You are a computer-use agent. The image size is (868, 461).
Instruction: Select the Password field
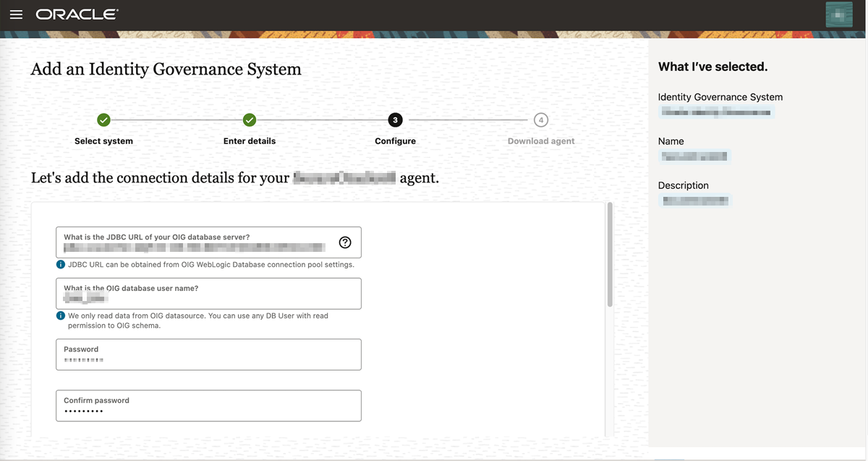coord(208,354)
